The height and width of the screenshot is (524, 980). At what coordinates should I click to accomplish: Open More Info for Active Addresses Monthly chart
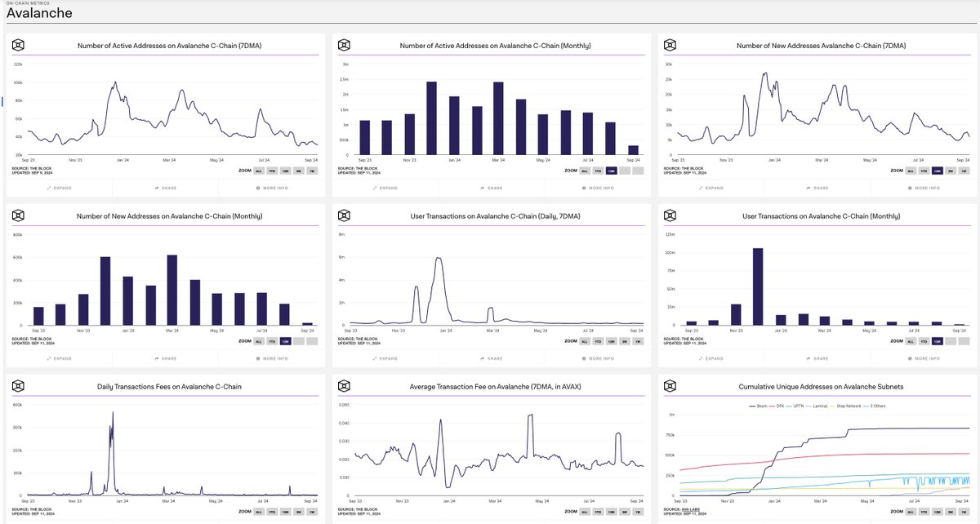(596, 188)
